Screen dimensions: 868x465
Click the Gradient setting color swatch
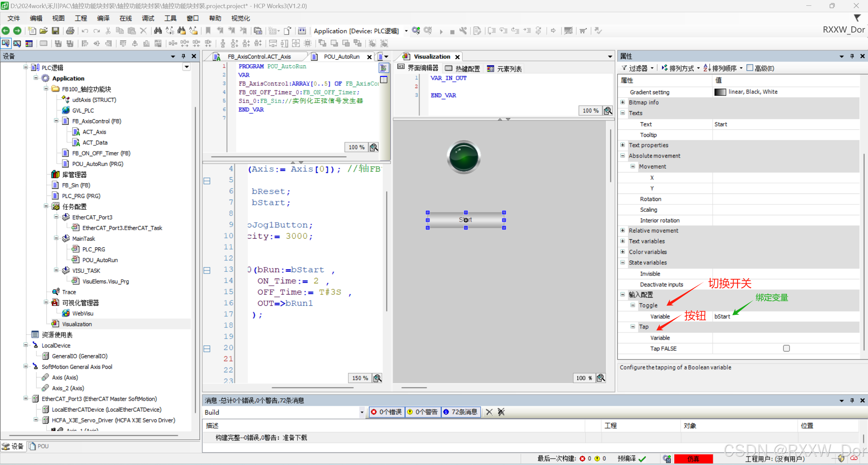(720, 92)
